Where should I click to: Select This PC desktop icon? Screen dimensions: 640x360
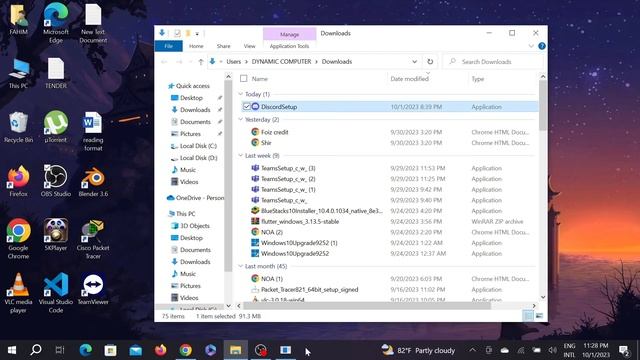[x=18, y=73]
